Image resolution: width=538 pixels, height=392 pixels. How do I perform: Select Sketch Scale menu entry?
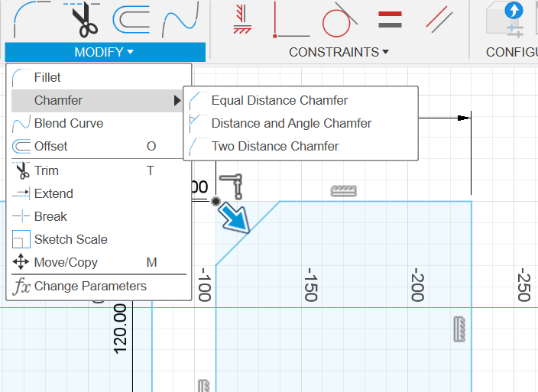coord(70,239)
